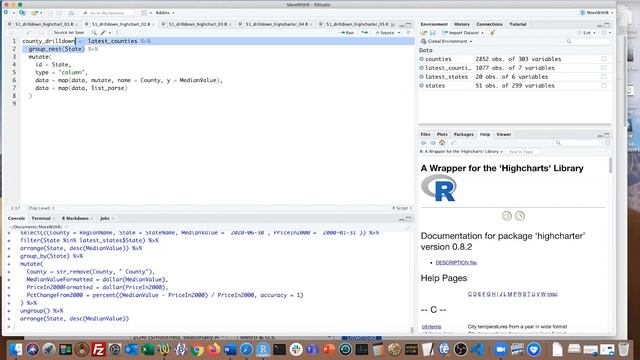Expand the states data frame
Viewport: 640px width, 360px height.
click(422, 86)
